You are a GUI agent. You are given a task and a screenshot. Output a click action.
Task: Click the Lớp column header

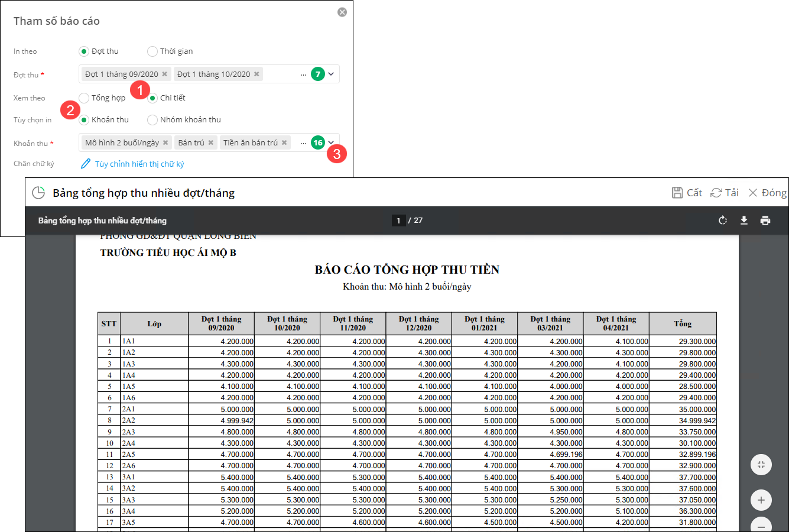[154, 324]
